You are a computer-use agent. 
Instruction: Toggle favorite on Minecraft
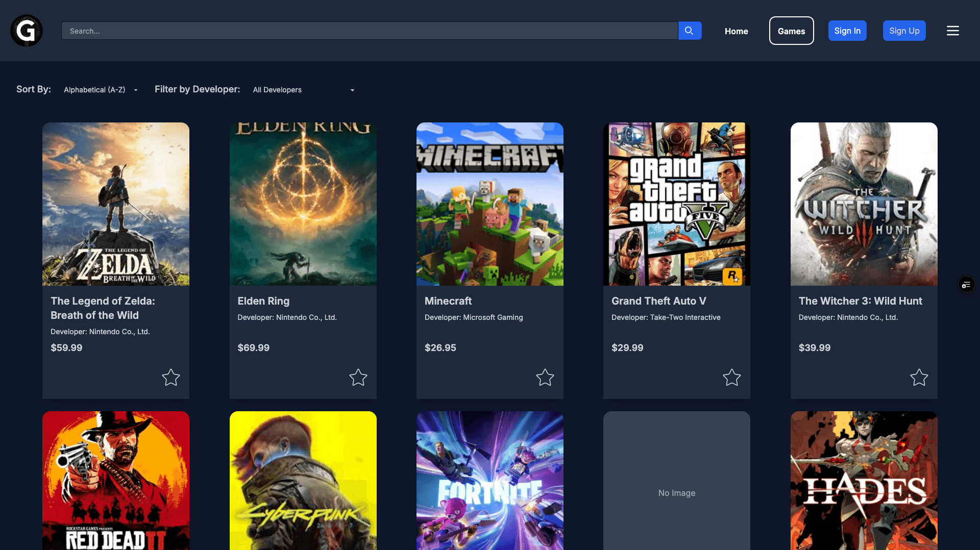pyautogui.click(x=545, y=378)
